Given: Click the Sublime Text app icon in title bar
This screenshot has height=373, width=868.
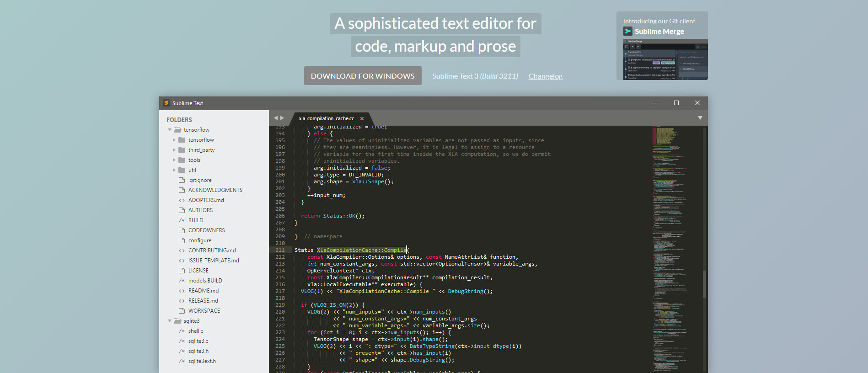Looking at the screenshot, I should point(166,103).
